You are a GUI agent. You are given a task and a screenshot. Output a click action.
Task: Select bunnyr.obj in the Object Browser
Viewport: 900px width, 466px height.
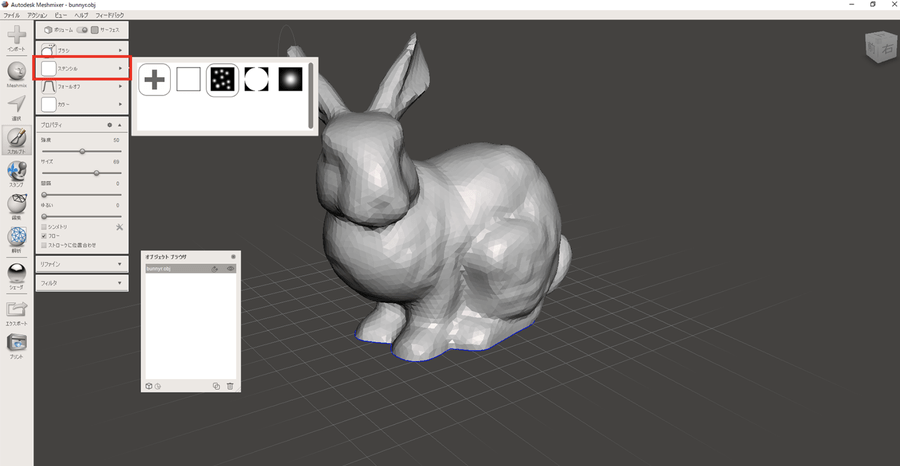tap(175, 269)
